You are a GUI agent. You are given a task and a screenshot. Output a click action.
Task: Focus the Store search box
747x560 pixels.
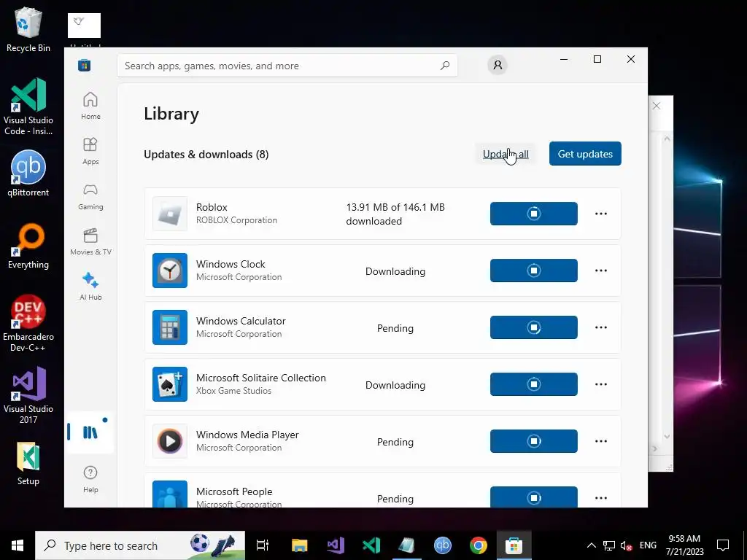[x=287, y=66]
